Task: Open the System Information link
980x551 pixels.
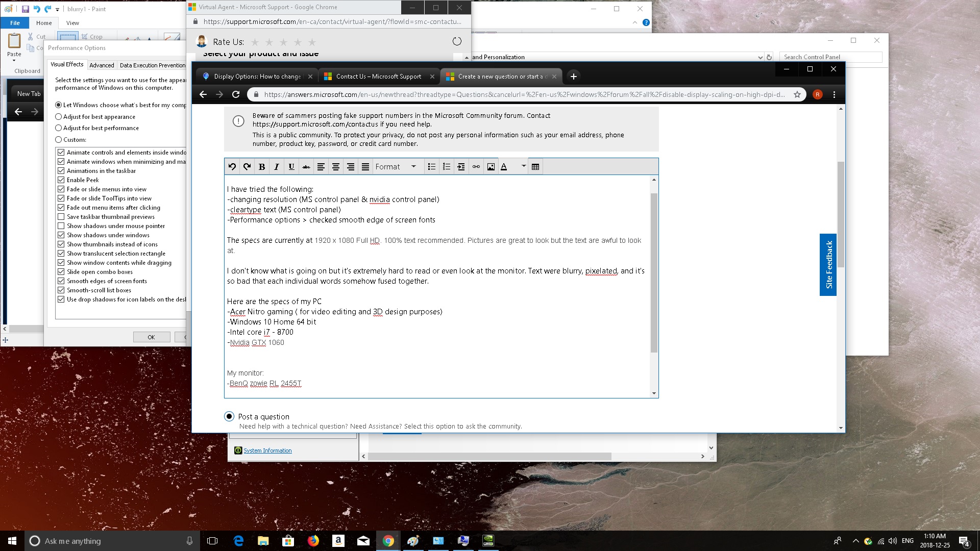Action: (267, 450)
